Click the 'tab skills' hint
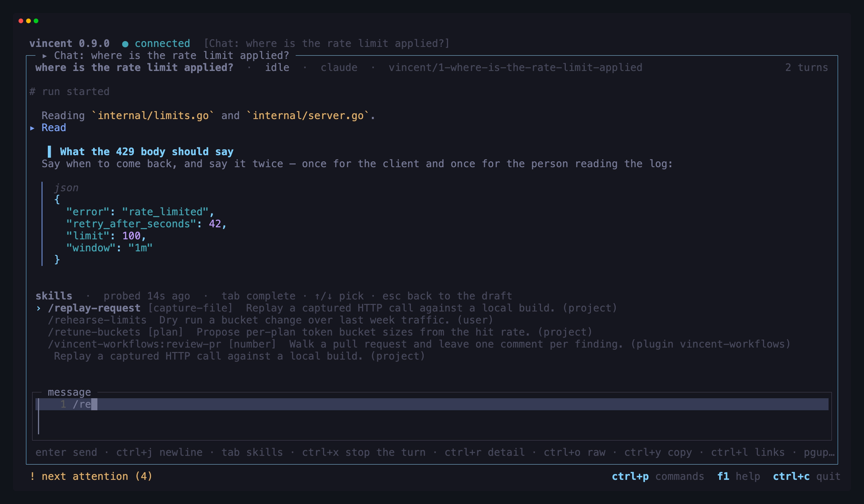 (252, 452)
